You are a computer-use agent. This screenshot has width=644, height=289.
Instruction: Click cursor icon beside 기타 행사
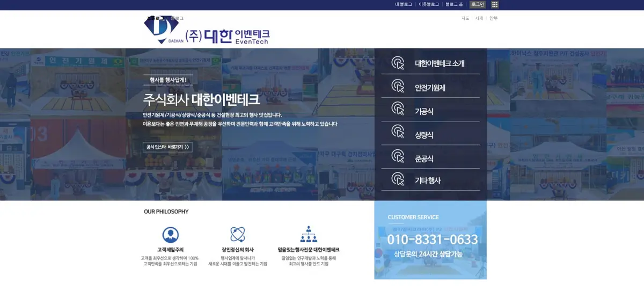pos(398,179)
